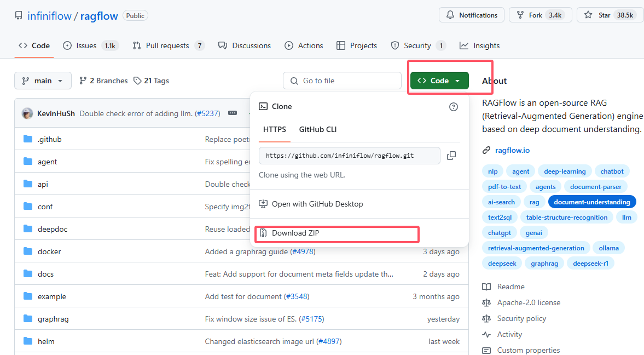Go to the Actions tab

pos(304,45)
